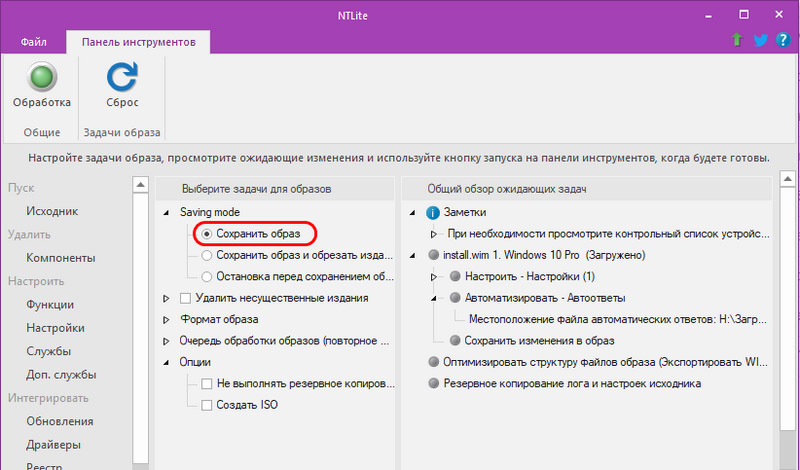This screenshot has height=470, width=800.
Task: Collapse the Опции section
Action: tap(166, 362)
